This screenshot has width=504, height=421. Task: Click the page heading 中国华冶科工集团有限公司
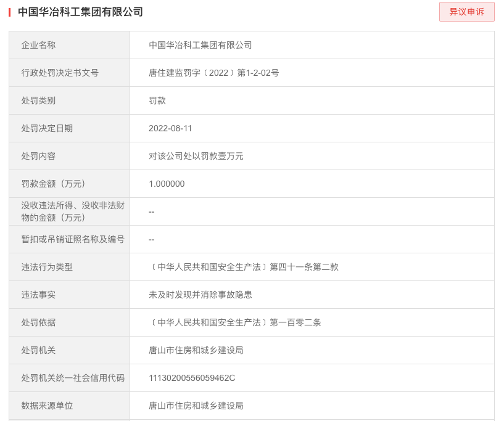[x=80, y=12]
